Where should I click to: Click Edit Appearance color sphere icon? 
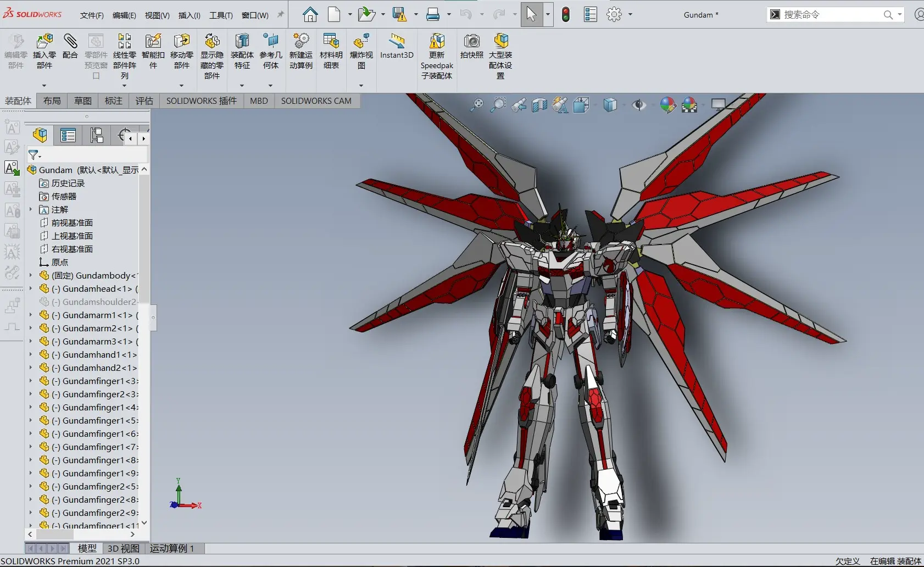tap(667, 104)
